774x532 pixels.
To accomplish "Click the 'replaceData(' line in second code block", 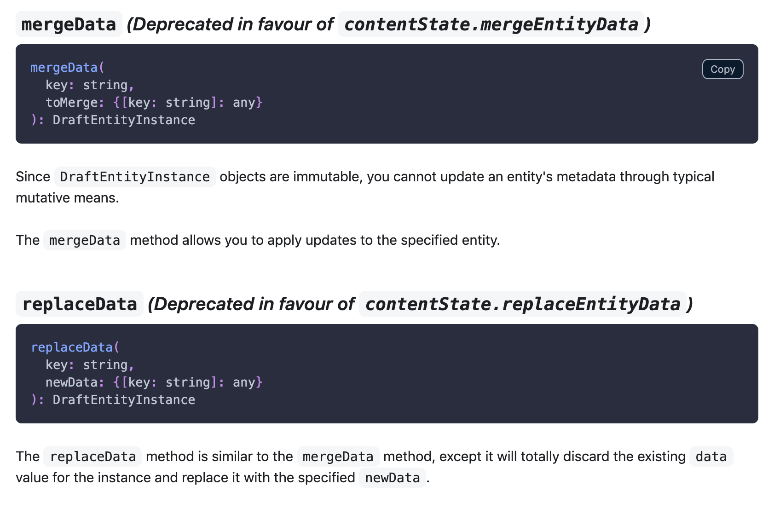I will pos(75,347).
